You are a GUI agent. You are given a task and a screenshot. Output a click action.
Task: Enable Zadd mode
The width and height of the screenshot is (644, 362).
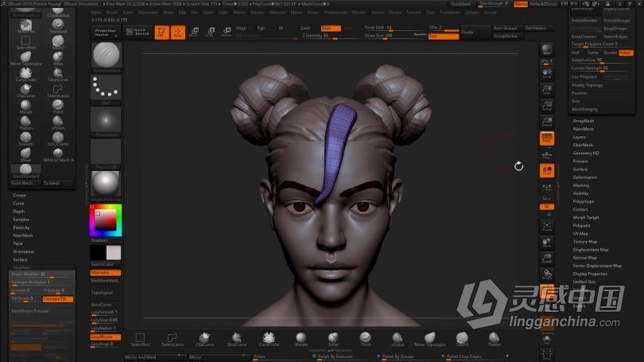tap(305, 28)
